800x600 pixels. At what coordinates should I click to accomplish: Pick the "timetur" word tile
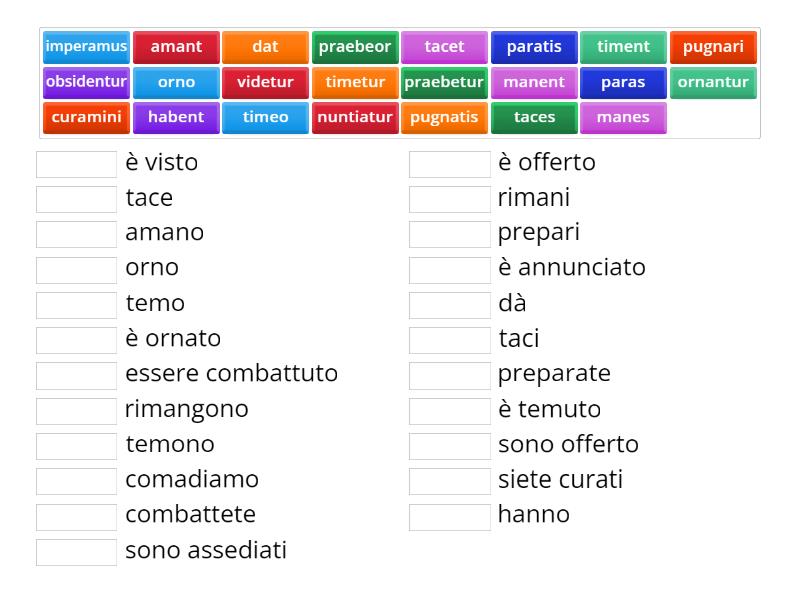(356, 83)
